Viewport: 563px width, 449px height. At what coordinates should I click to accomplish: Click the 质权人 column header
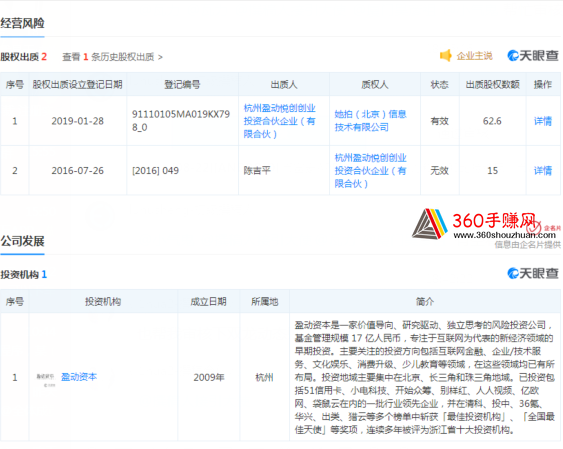point(374,84)
